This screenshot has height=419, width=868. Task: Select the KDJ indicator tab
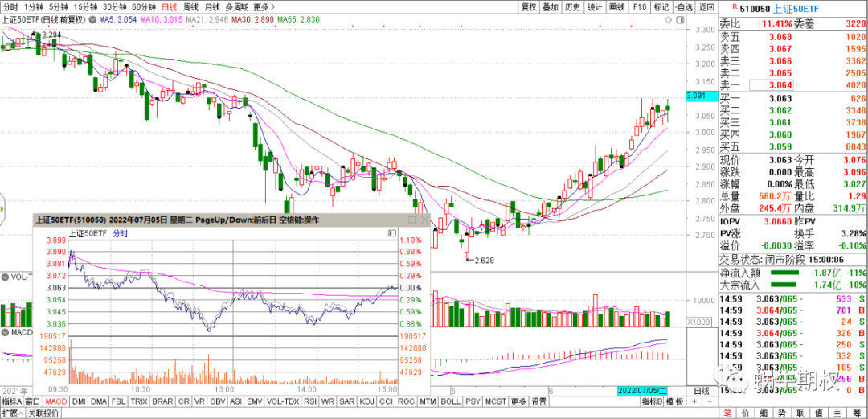[366, 401]
